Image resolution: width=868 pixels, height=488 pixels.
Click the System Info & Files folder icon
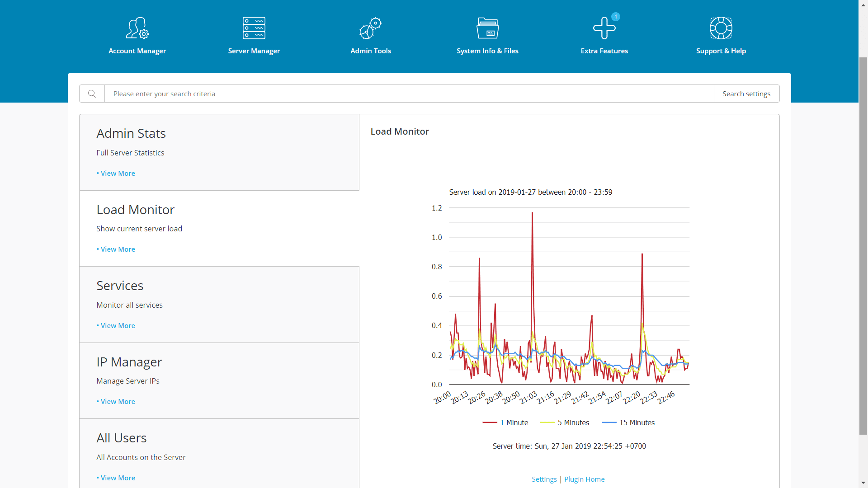(487, 28)
